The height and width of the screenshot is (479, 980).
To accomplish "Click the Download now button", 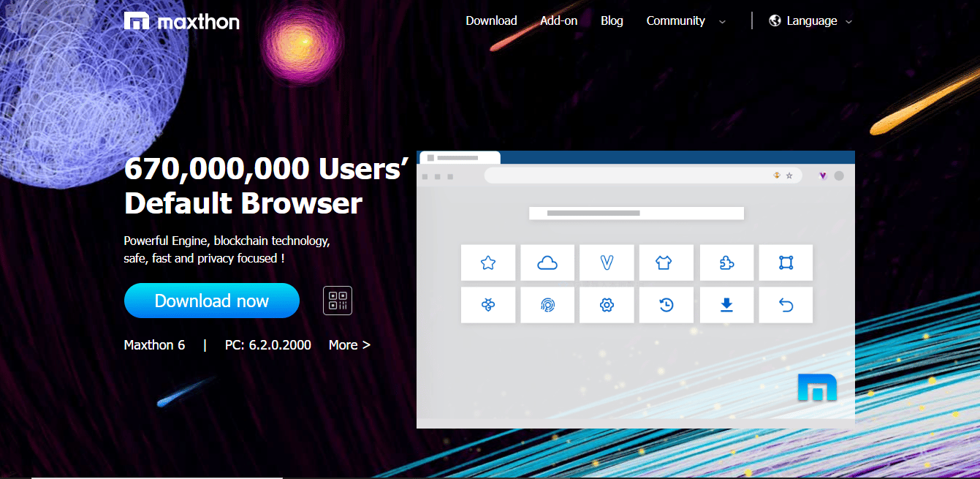I will click(x=212, y=301).
